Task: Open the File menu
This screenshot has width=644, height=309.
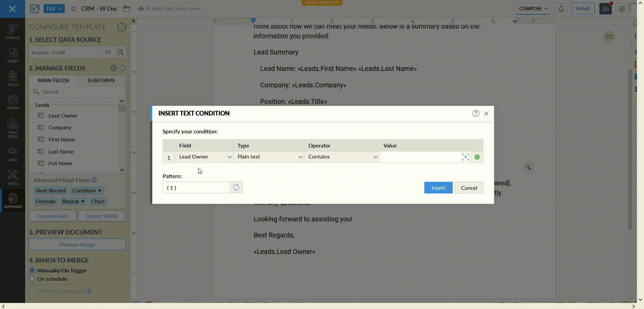Action: click(54, 9)
